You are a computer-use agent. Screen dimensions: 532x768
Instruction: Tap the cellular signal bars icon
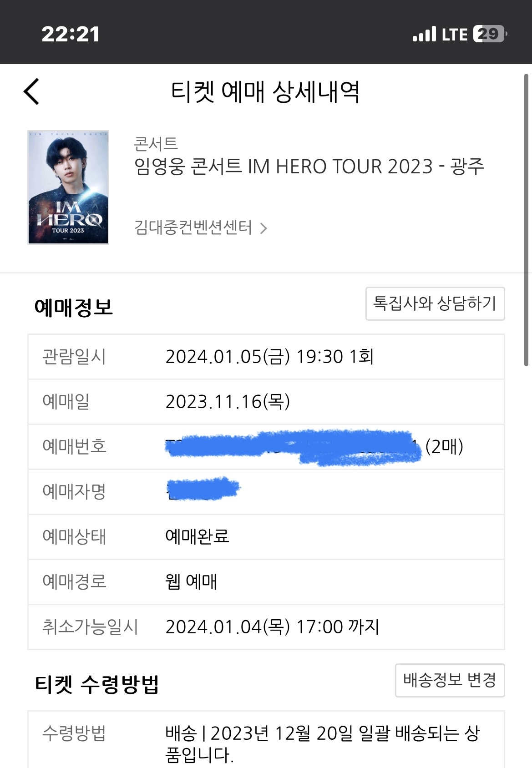click(424, 34)
